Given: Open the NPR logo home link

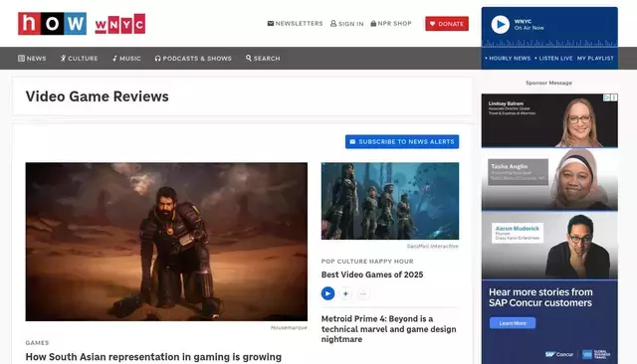Looking at the screenshot, I should pyautogui.click(x=52, y=24).
